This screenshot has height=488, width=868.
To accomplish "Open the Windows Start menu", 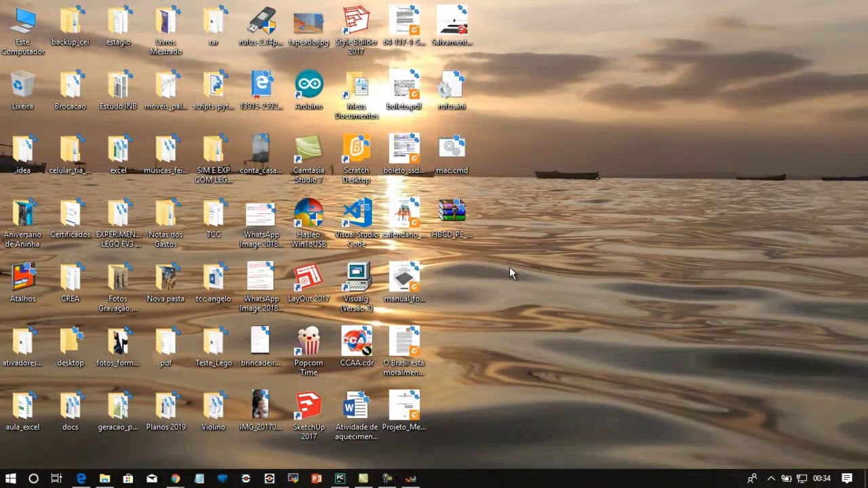I will [x=11, y=479].
